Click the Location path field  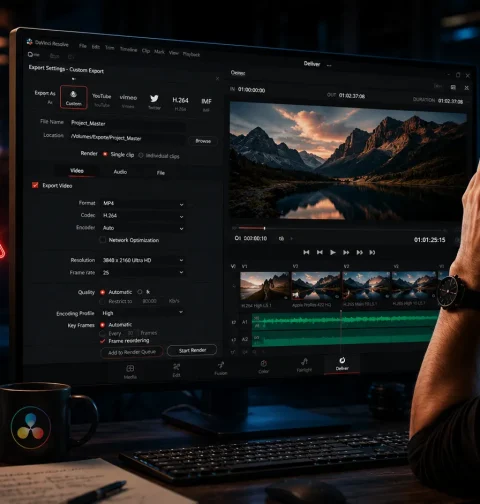click(x=128, y=138)
